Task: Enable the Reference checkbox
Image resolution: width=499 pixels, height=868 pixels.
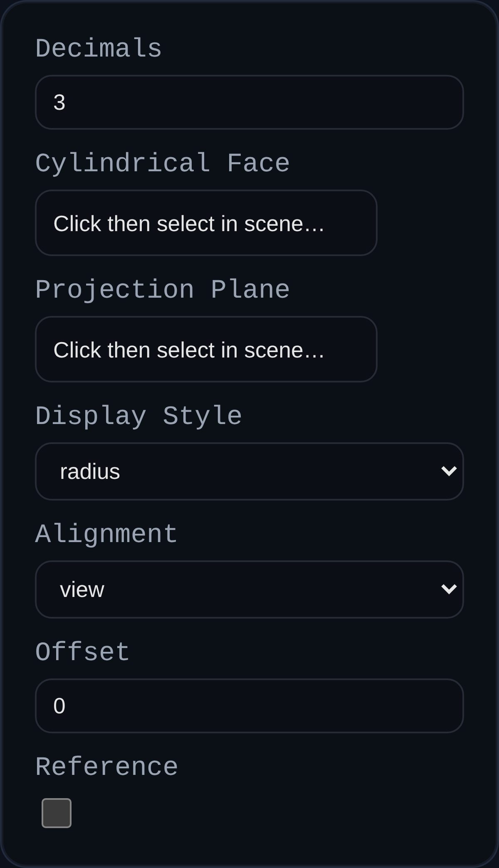Action: point(57,813)
